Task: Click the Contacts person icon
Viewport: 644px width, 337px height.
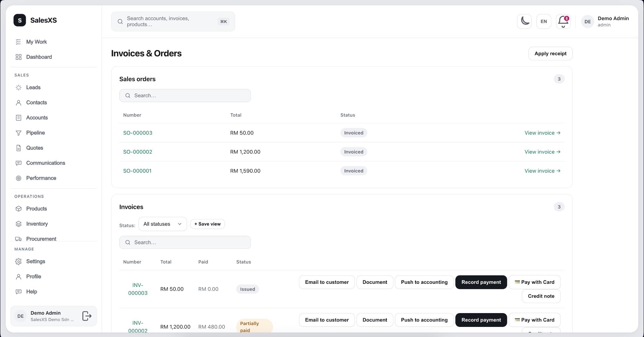Action: [19, 103]
